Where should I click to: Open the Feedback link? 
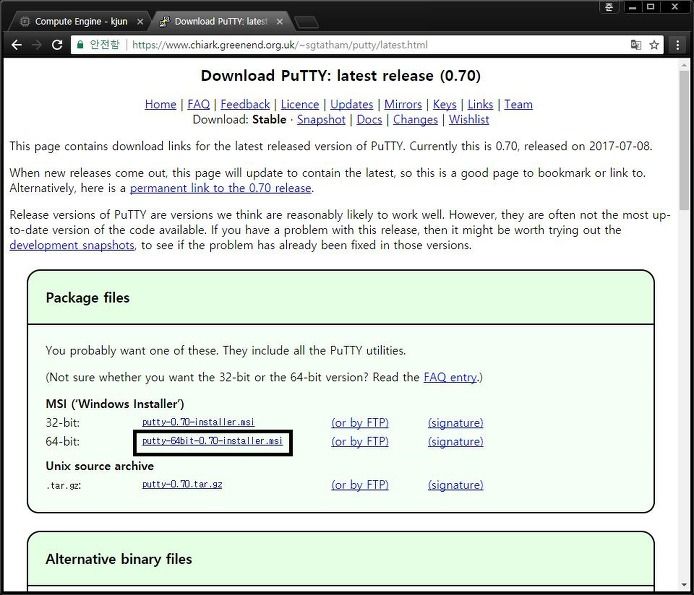pyautogui.click(x=245, y=104)
